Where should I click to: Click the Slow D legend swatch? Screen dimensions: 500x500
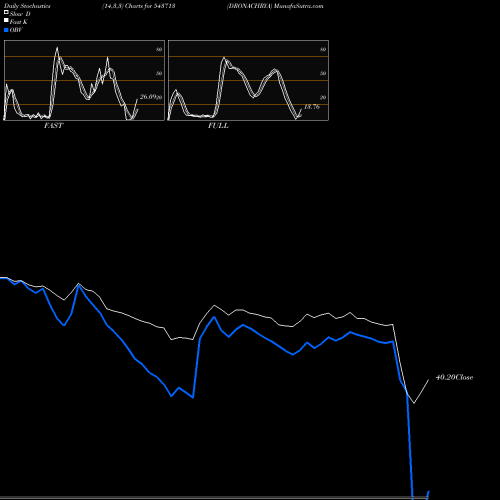pyautogui.click(x=6, y=12)
